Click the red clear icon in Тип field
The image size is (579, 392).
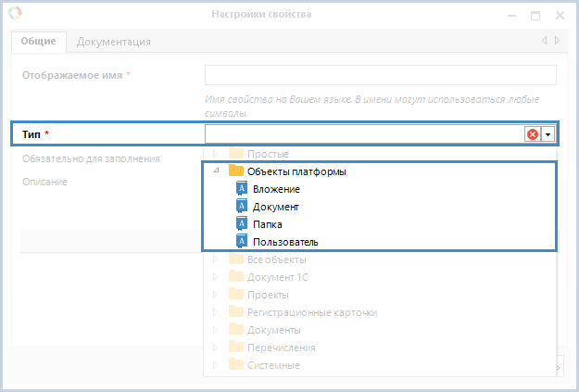click(x=533, y=134)
